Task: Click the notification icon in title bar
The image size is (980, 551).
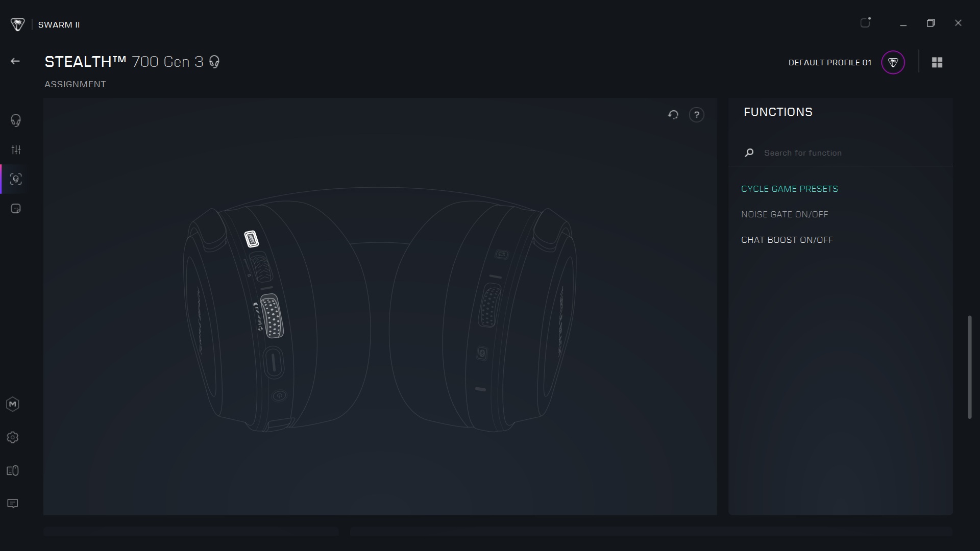Action: pyautogui.click(x=865, y=23)
